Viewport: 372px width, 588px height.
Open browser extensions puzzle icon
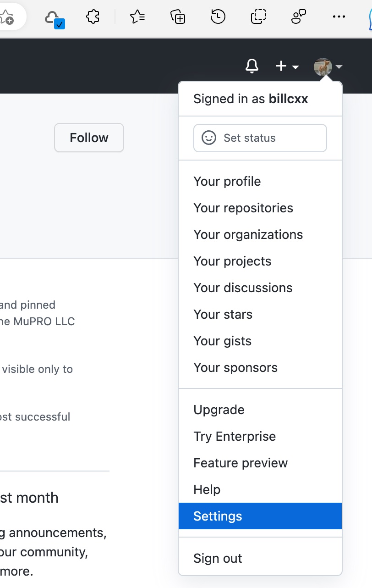coord(93,17)
